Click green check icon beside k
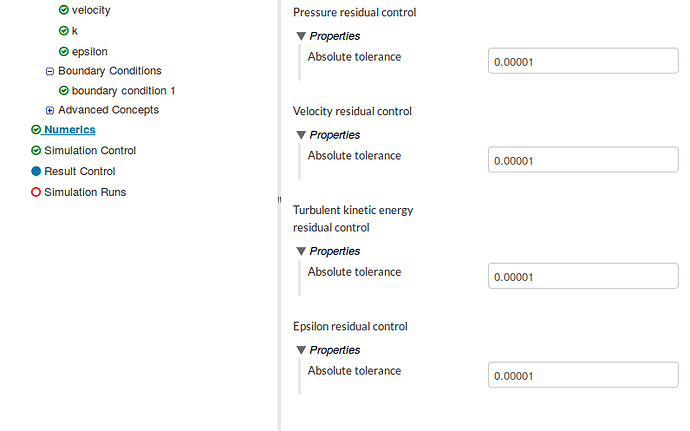Viewport: 690px width, 431px height. 64,31
